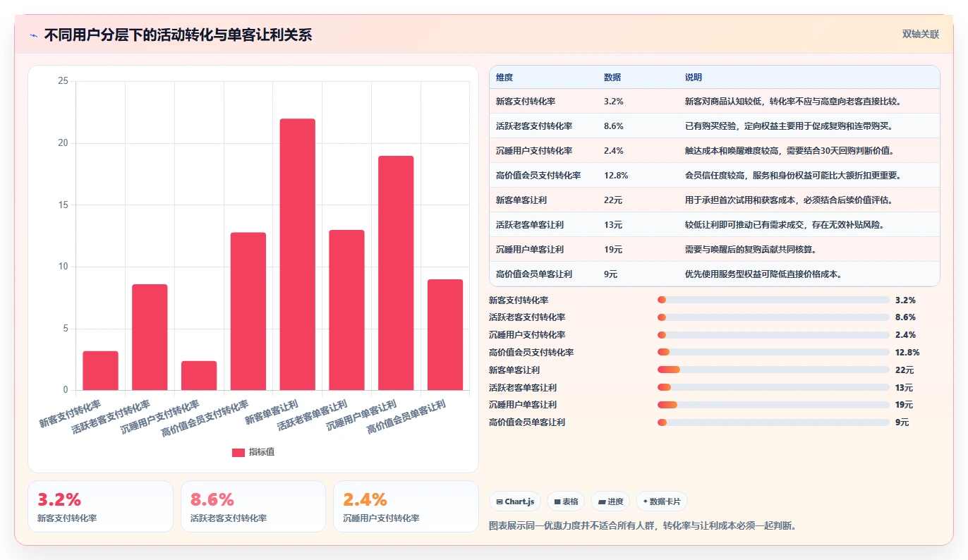The width and height of the screenshot is (968, 560).
Task: Select table cell 沉睡用户支付转化率
Action: point(534,151)
